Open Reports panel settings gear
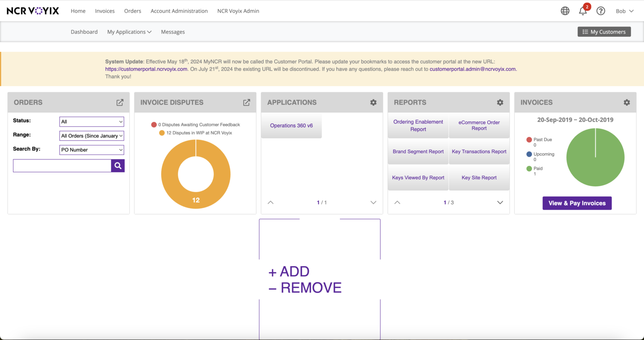 [500, 102]
